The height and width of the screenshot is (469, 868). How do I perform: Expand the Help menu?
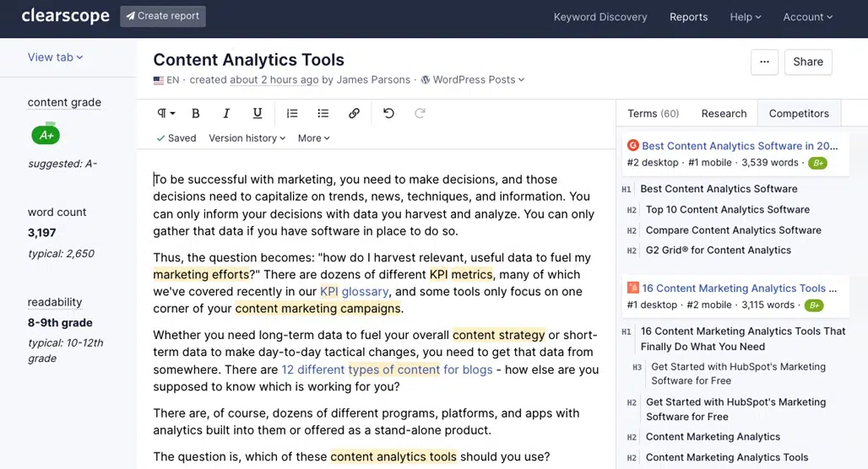click(745, 17)
